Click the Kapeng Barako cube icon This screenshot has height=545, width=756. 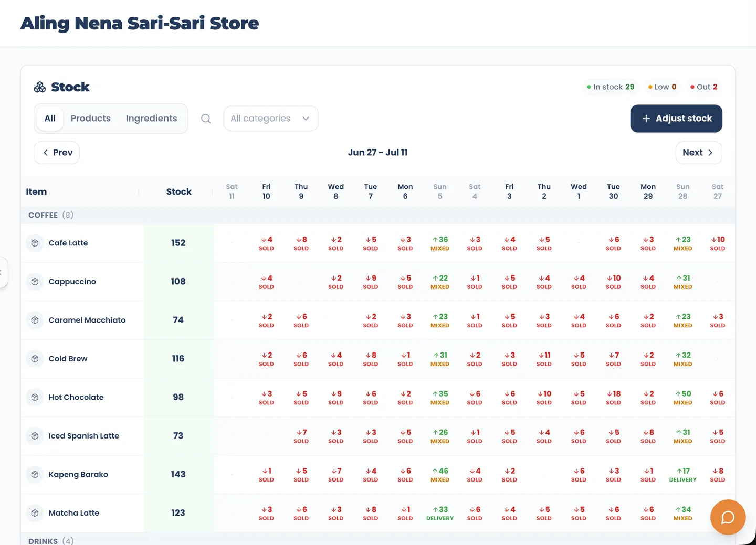click(35, 474)
